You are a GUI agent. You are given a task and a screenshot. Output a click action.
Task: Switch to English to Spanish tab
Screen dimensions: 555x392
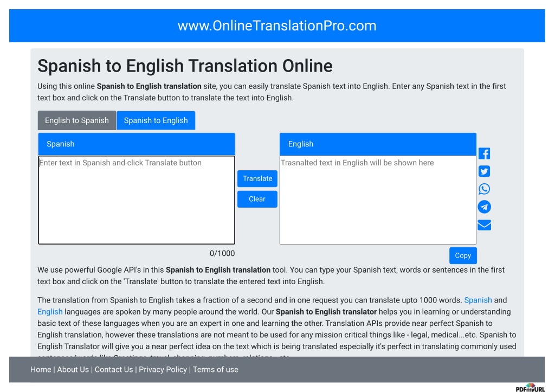77,120
